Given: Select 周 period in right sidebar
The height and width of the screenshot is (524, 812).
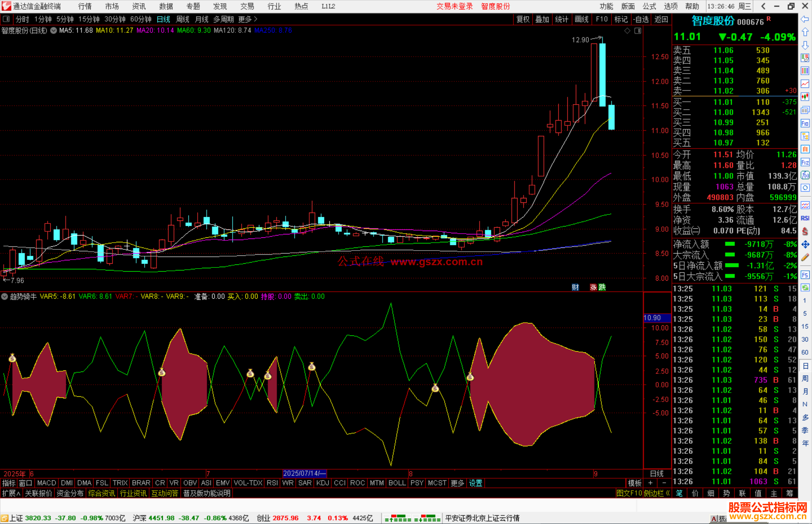Looking at the screenshot, I should (x=805, y=378).
